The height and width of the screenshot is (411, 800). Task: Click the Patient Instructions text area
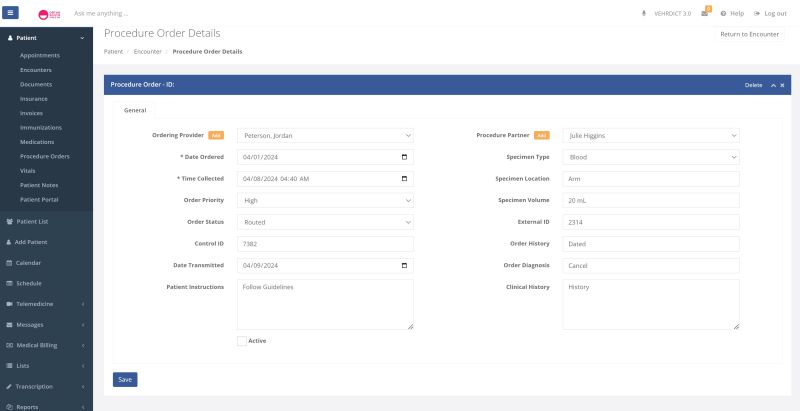click(x=325, y=304)
